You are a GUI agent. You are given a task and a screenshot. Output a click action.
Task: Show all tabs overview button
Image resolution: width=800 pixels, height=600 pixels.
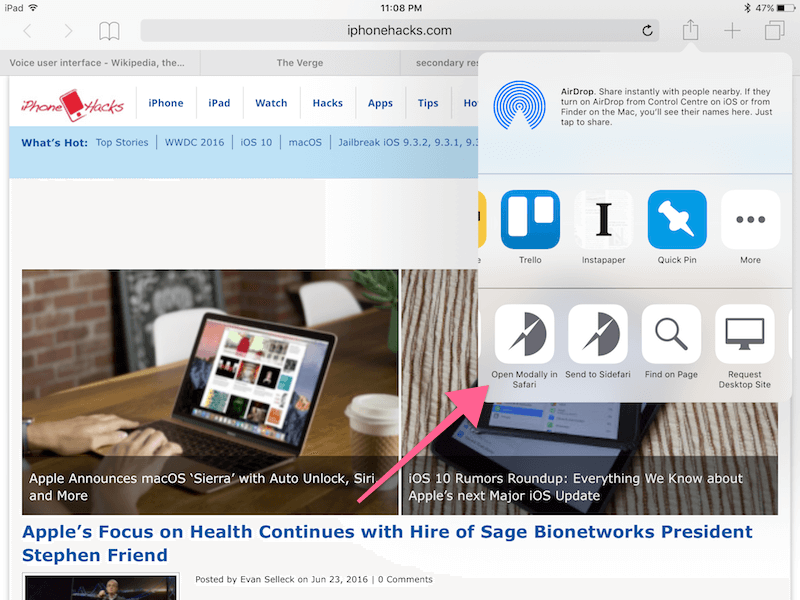click(774, 31)
